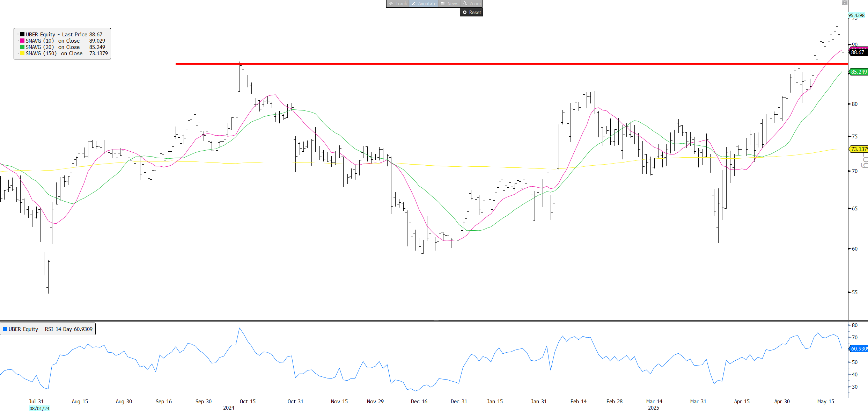Activate the Track crosshair tool
Viewport: 868px width, 411px height.
398,3
